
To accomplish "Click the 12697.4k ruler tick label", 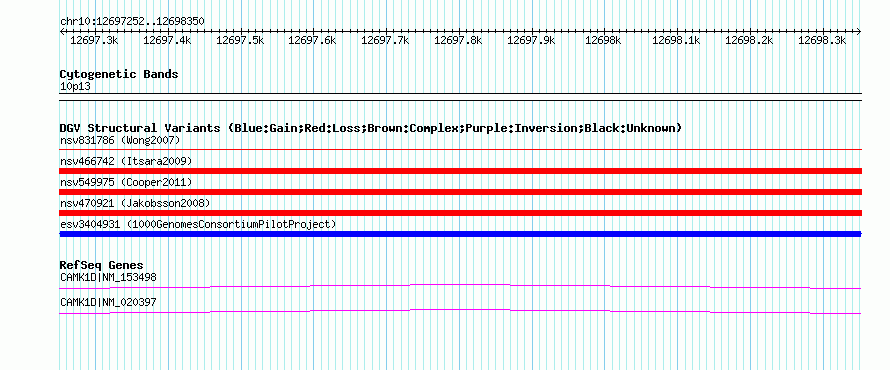I will (167, 40).
